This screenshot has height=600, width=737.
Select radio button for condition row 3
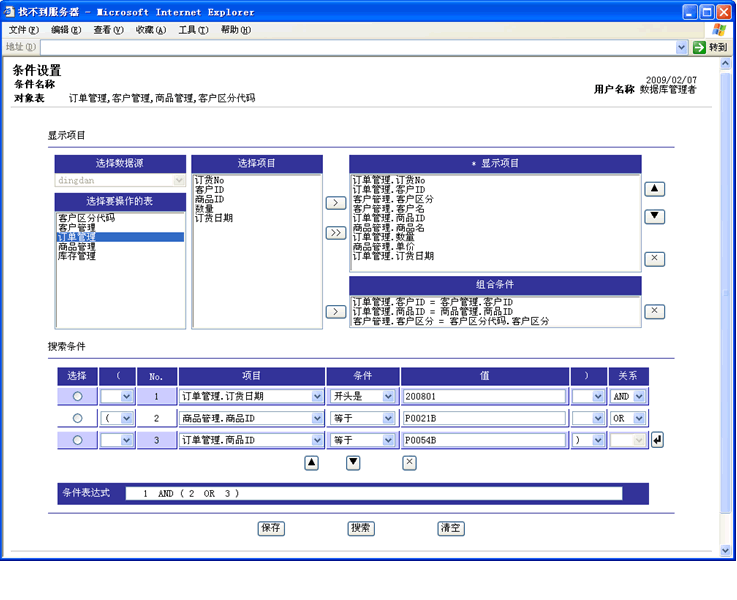77,440
